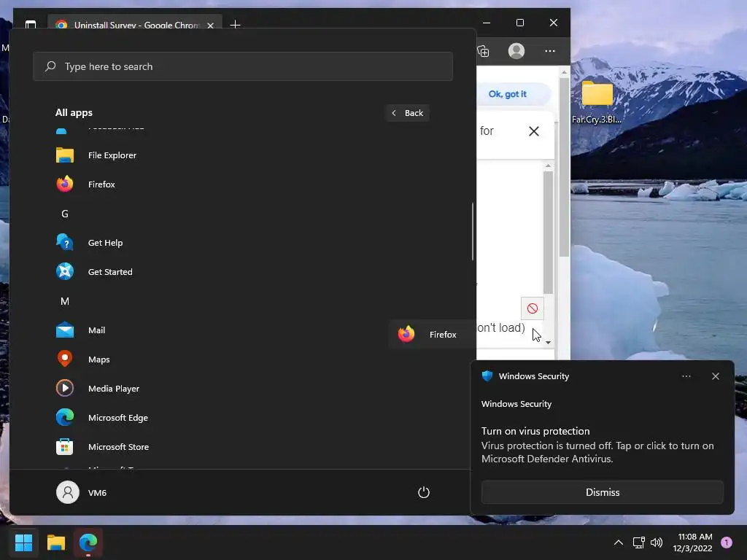Jump to letter G section header
This screenshot has height=560, width=747.
point(65,214)
